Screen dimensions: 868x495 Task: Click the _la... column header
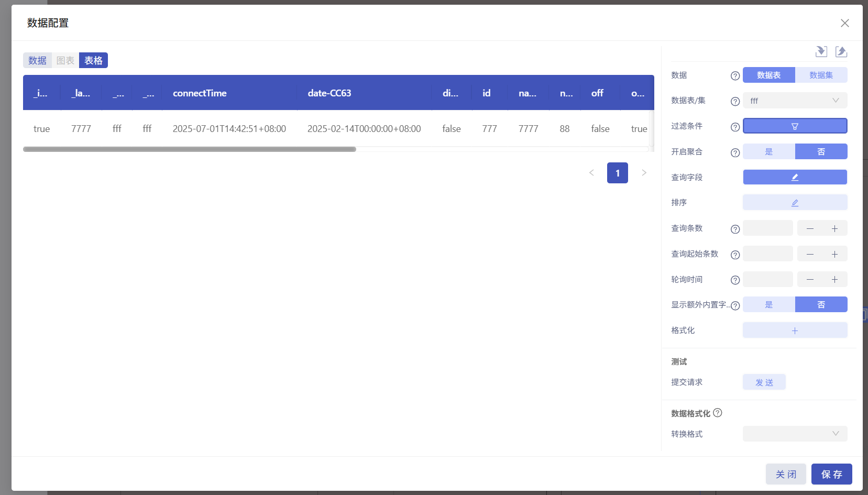(81, 93)
